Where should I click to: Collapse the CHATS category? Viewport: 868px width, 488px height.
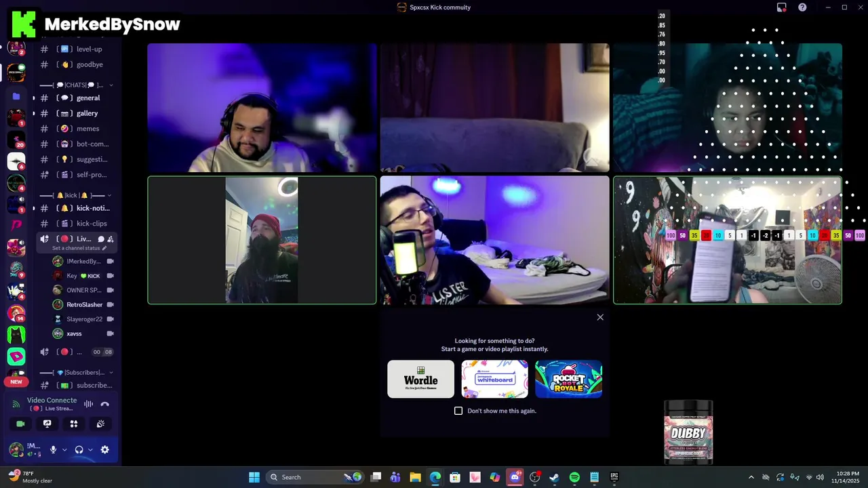coord(76,85)
